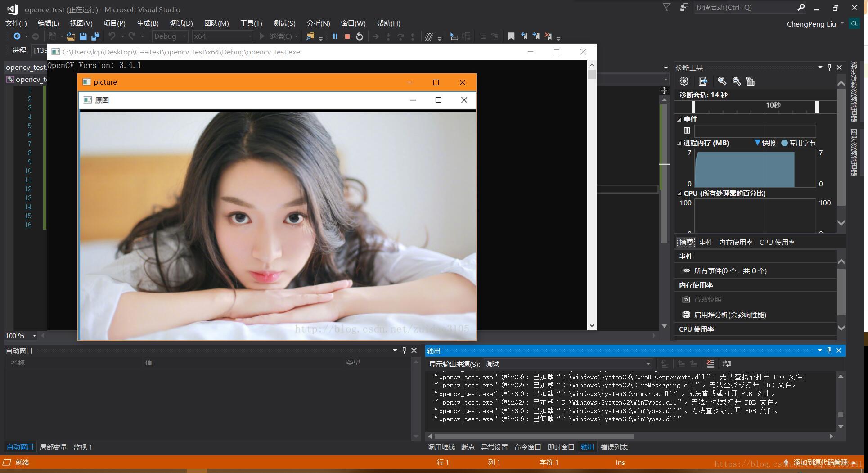
Task: Open diagnostic tools settings gear
Action: click(x=684, y=81)
